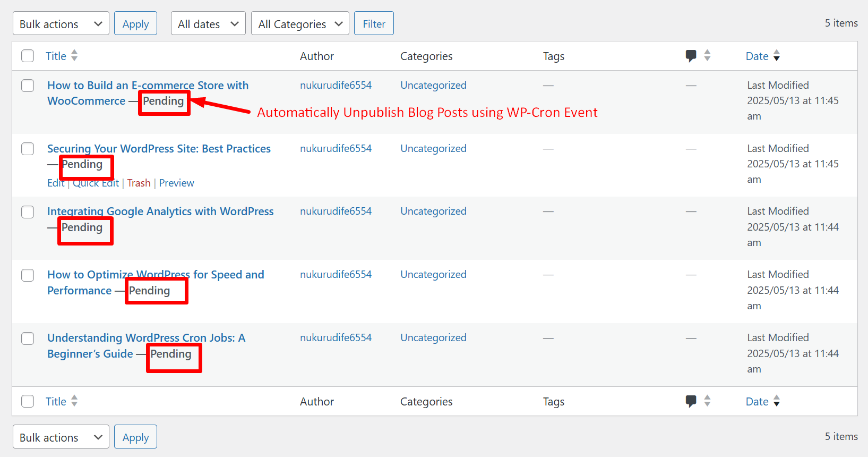Sort posts by Title in footer
The image size is (868, 457).
point(56,401)
